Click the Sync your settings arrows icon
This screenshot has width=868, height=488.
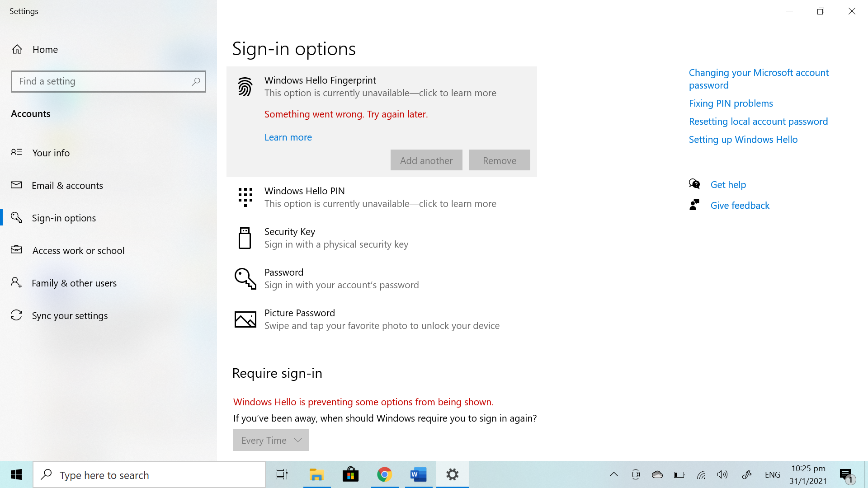pyautogui.click(x=16, y=315)
